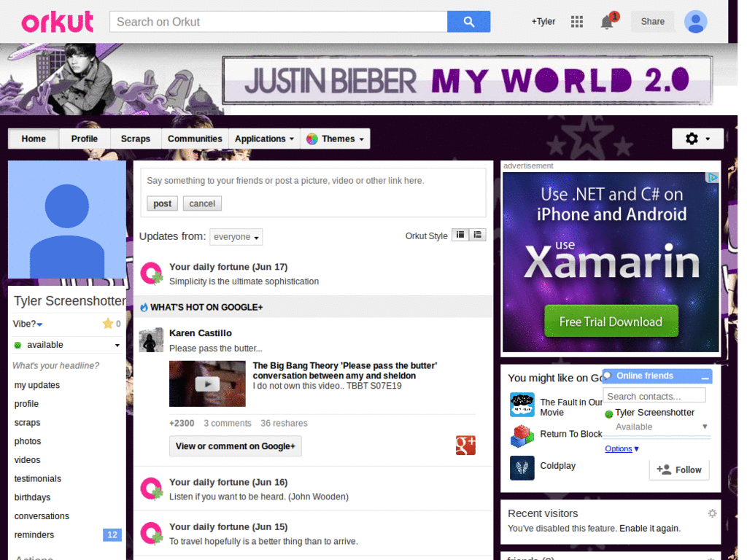Open photos in the sidebar
Viewport: 747px width, 560px height.
pos(28,441)
